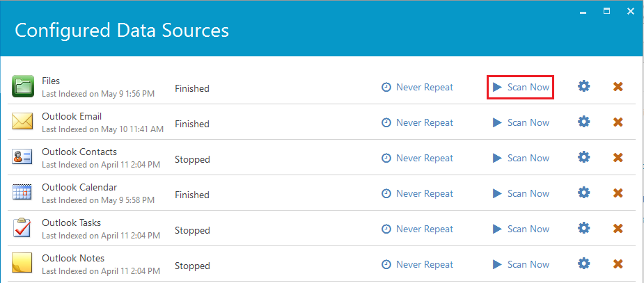Click the Outlook Contacts card icon
The height and width of the screenshot is (283, 644).
pos(23,157)
